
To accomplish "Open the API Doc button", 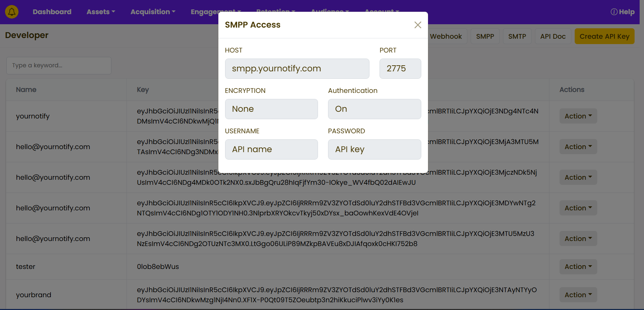I will 553,36.
